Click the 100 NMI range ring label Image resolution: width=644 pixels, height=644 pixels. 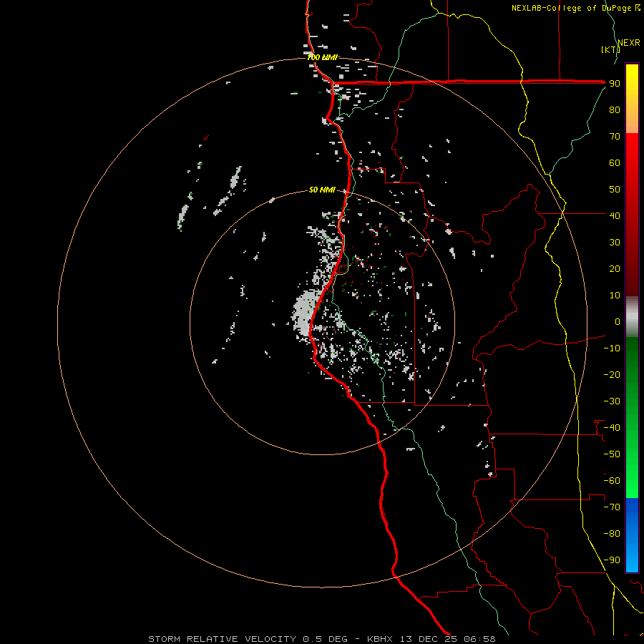coord(323,57)
